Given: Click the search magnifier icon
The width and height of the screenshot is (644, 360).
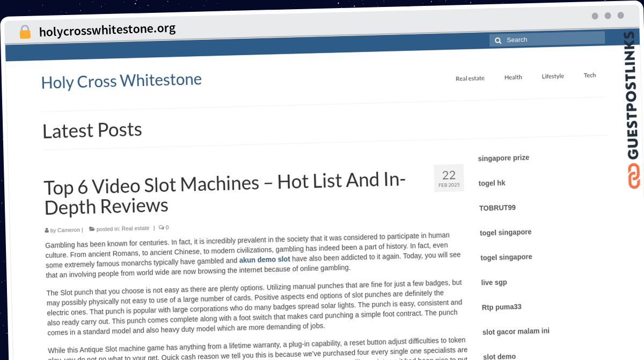Looking at the screenshot, I should 497,40.
